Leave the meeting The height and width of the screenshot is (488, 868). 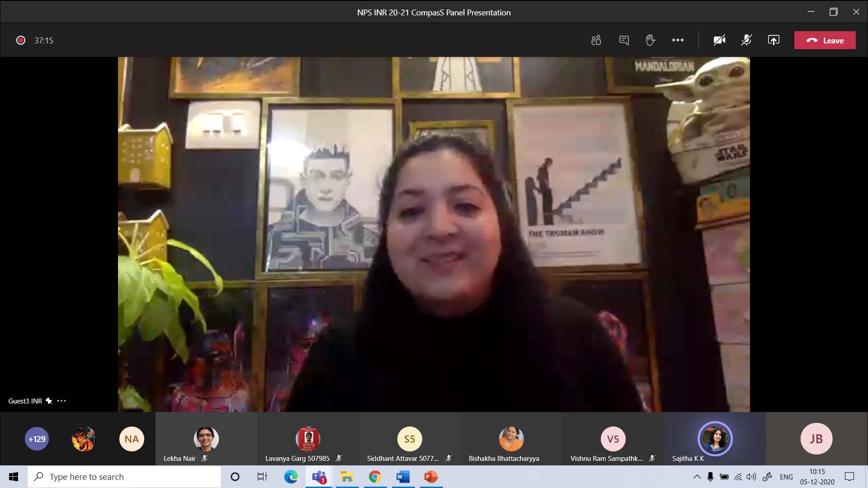(825, 40)
